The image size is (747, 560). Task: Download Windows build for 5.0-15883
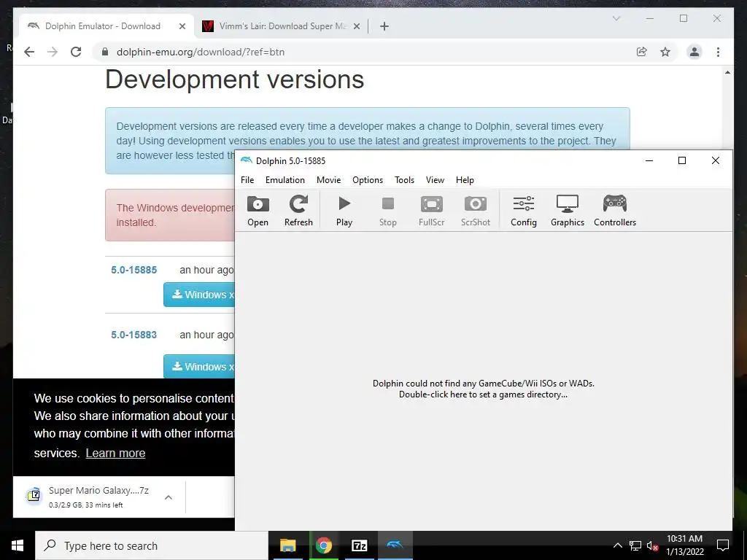(199, 367)
